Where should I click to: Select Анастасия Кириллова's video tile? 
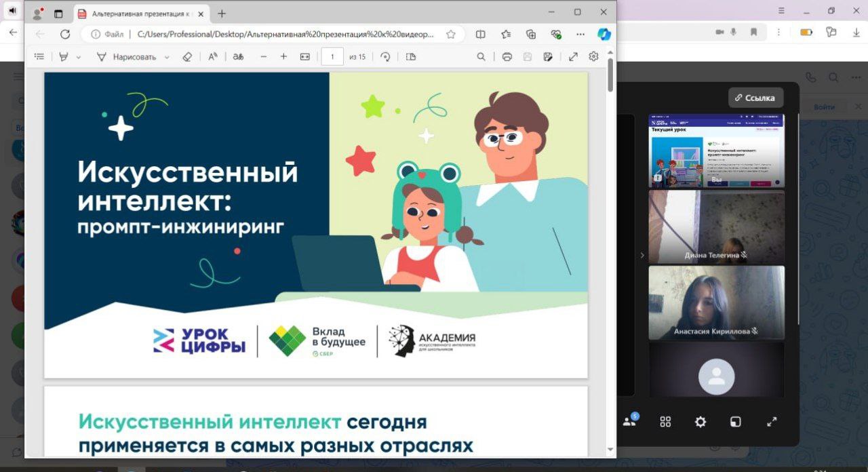(x=717, y=303)
